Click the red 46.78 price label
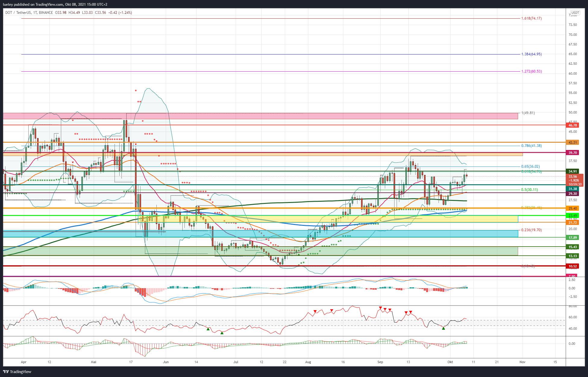Image resolution: width=588 pixels, height=377 pixels. pyautogui.click(x=573, y=125)
